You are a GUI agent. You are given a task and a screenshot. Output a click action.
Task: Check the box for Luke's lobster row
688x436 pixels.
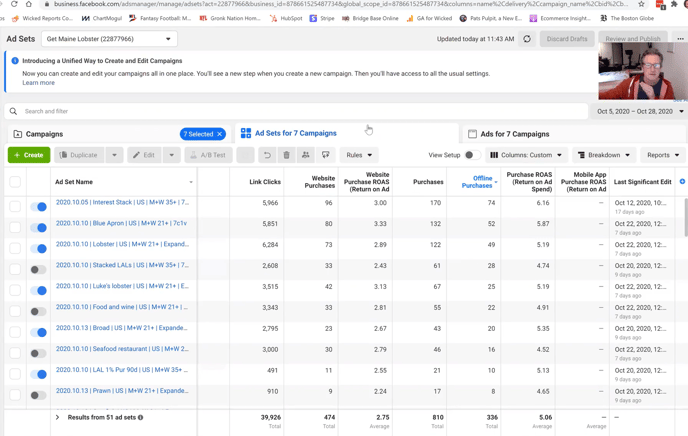pyautogui.click(x=15, y=290)
